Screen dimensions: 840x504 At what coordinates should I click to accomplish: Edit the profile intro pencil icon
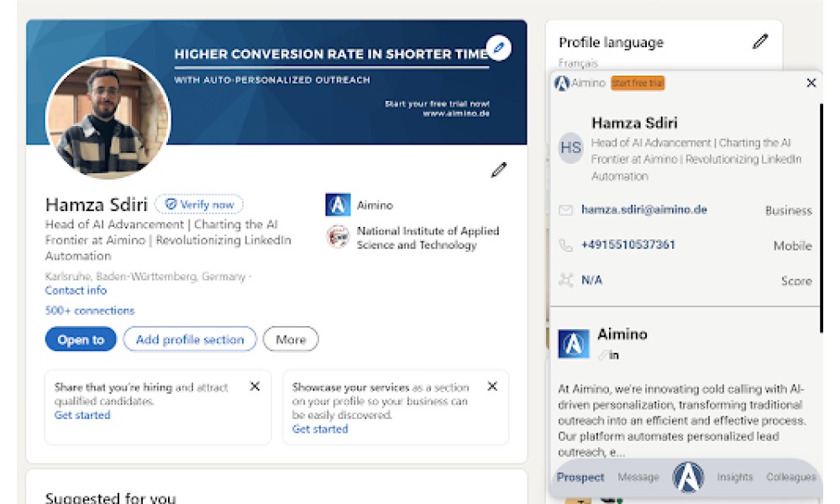point(499,170)
